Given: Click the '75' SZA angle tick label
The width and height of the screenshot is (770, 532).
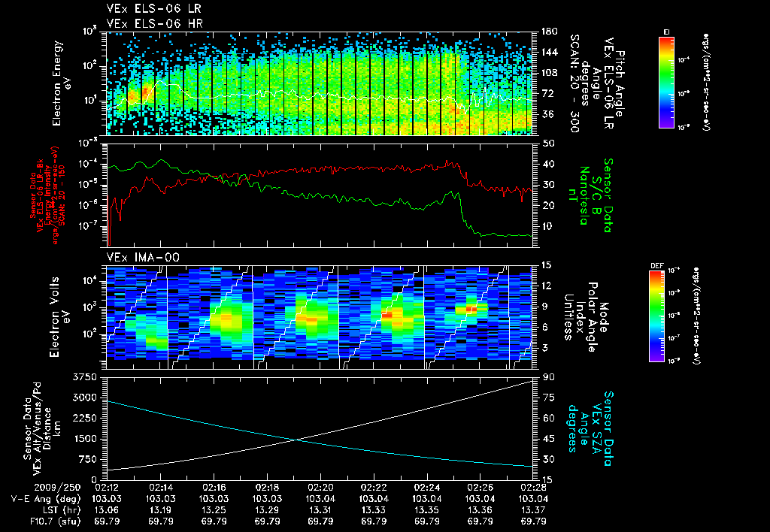Looking at the screenshot, I should coord(547,397).
